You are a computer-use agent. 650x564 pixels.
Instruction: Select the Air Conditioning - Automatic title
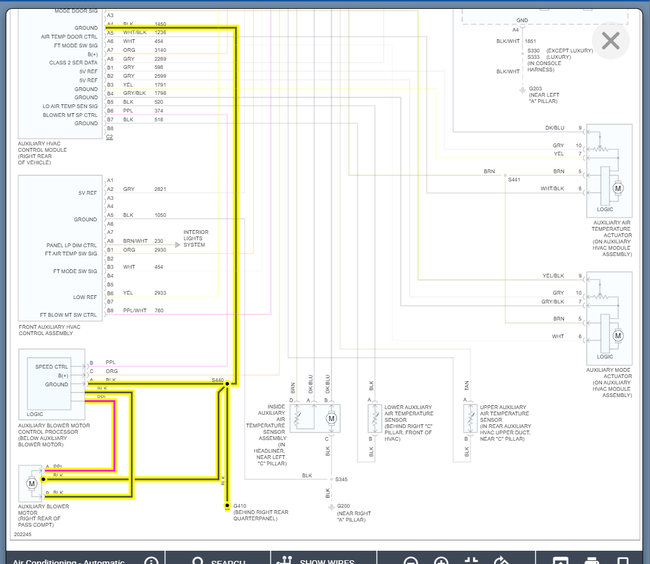pos(69,561)
